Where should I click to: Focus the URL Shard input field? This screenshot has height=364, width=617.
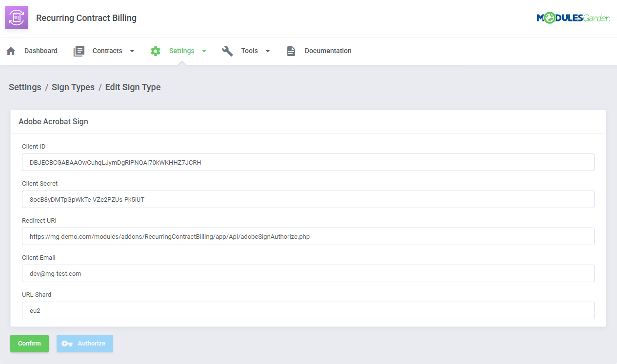coord(308,310)
